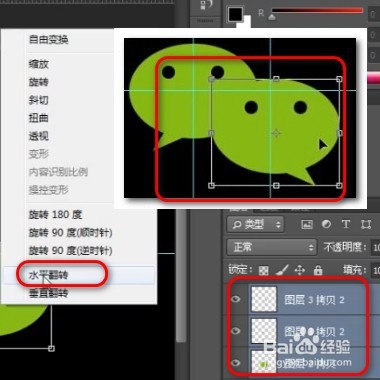The width and height of the screenshot is (380, 380).
Task: Open the 正常 blend mode dropdown
Action: pos(271,247)
